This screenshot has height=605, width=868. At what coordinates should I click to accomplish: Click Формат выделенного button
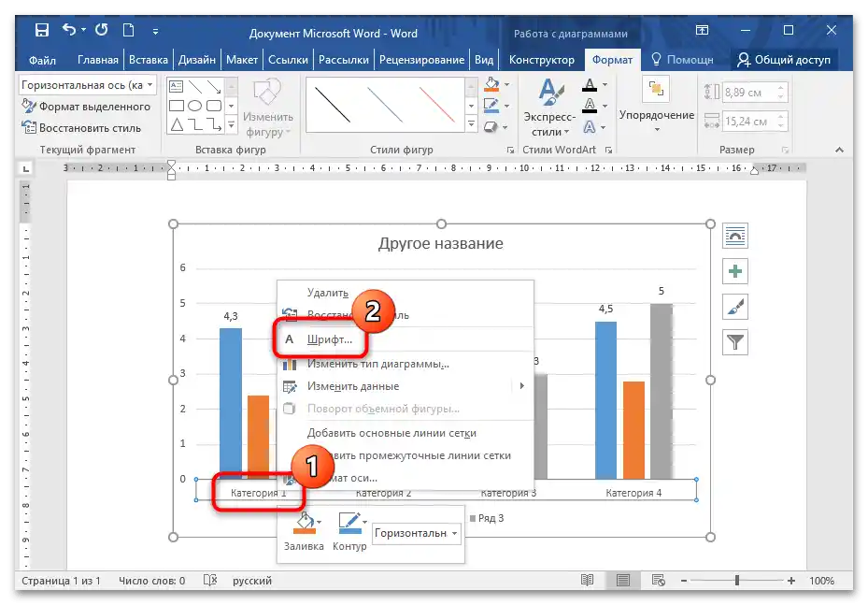pos(86,107)
